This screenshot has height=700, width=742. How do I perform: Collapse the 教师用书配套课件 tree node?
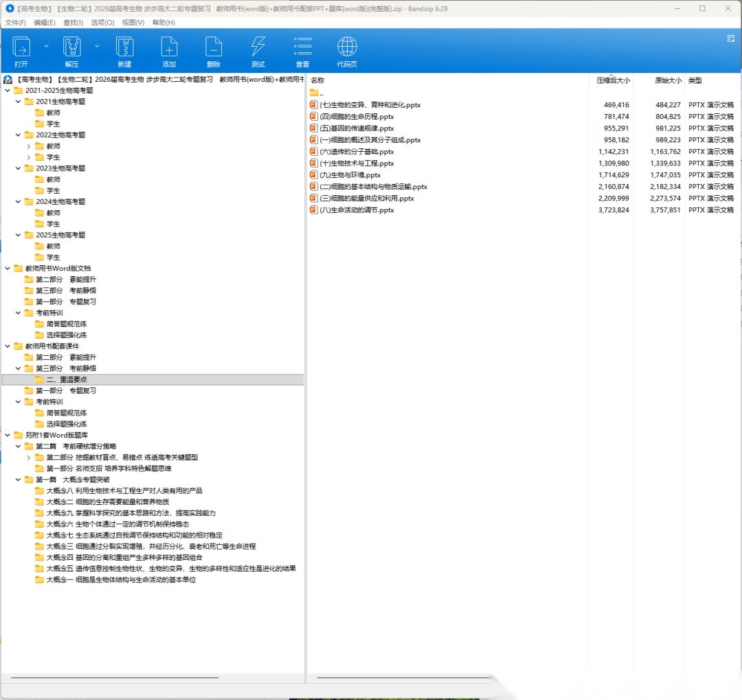[8, 346]
